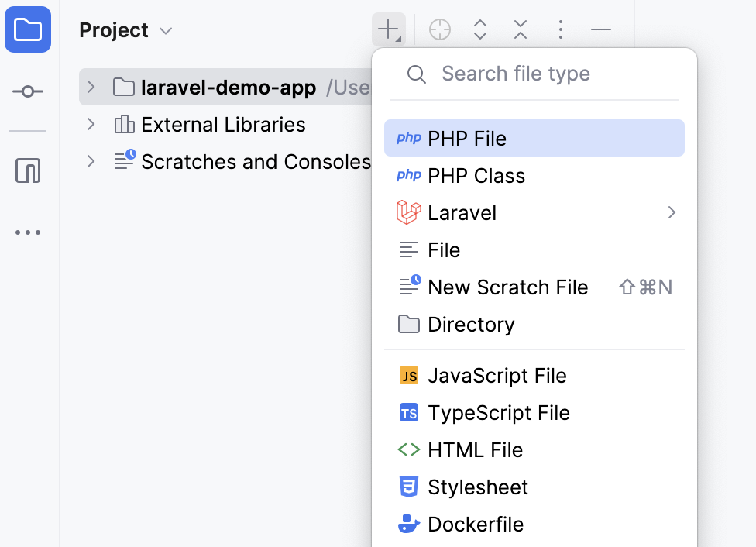Select Opened File crosshair icon

coord(439,30)
